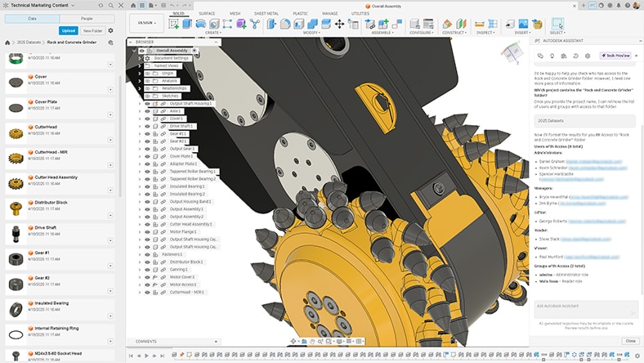
Task: Open the help question mark icon
Action: coord(627,6)
